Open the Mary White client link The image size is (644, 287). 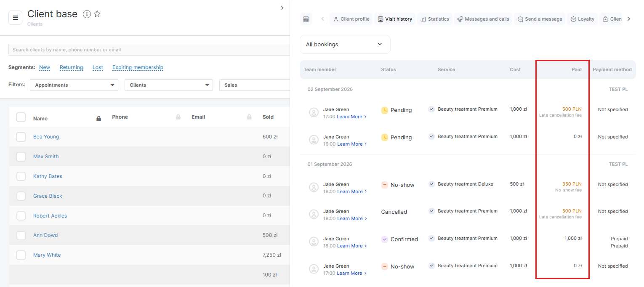[47, 255]
